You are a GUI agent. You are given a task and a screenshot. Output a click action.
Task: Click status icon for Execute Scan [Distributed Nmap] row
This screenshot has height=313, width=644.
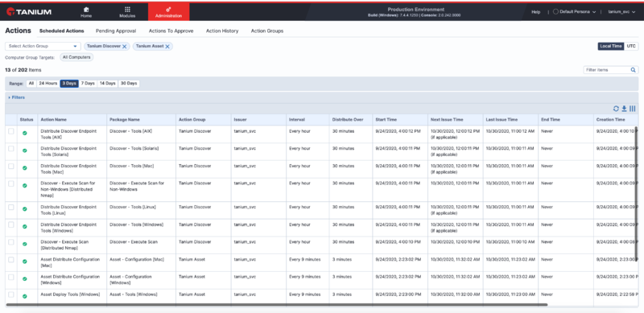(25, 244)
